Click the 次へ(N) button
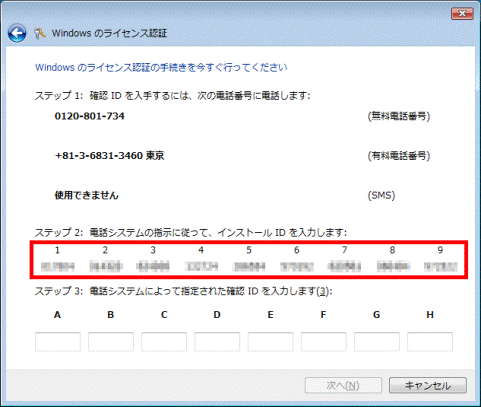This screenshot has height=407, width=481. [x=343, y=386]
